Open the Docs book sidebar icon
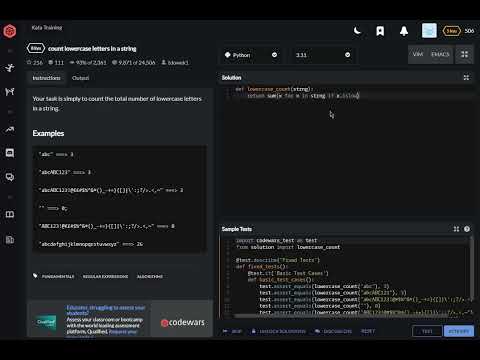The image size is (480, 360). point(10,214)
